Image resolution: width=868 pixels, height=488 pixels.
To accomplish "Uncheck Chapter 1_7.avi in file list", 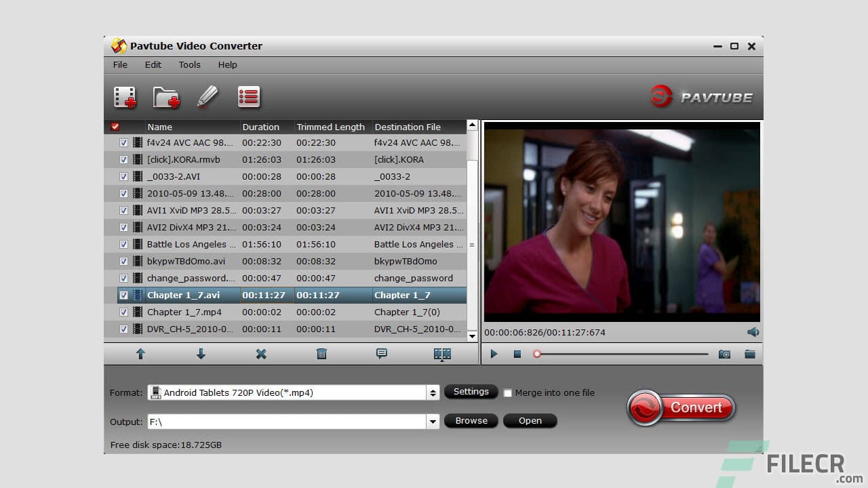I will (x=123, y=295).
